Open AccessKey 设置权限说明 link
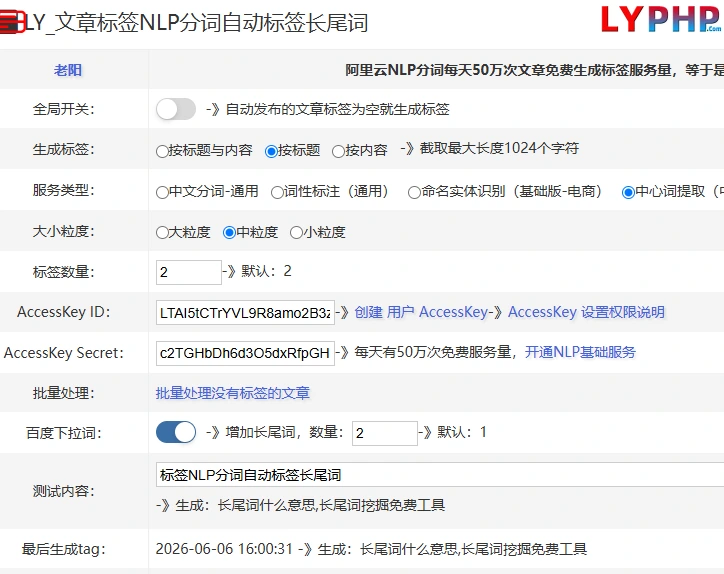 (586, 313)
